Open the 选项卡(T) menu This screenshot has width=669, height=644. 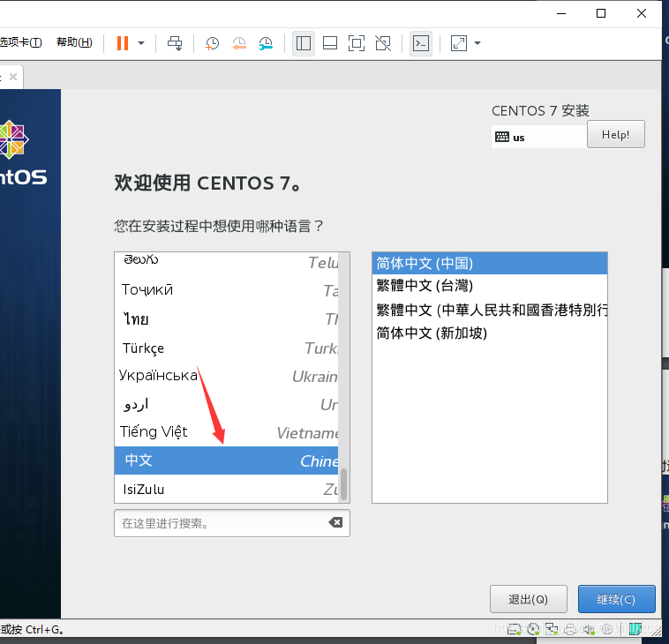coord(21,42)
